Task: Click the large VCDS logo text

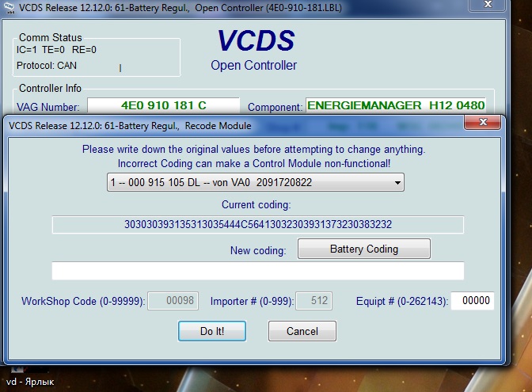Action: (x=255, y=40)
